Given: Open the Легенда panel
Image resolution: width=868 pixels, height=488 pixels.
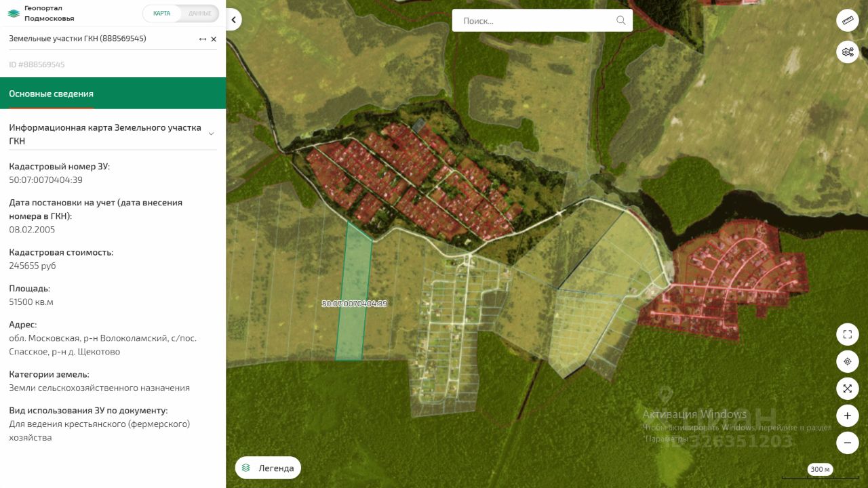Looking at the screenshot, I should (268, 468).
